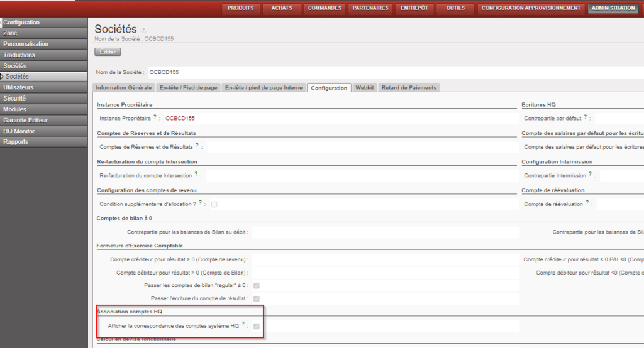Image resolution: width=644 pixels, height=348 pixels.
Task: Click help icon beside Comptes de Réserves et de Résultats
Action: click(197, 145)
